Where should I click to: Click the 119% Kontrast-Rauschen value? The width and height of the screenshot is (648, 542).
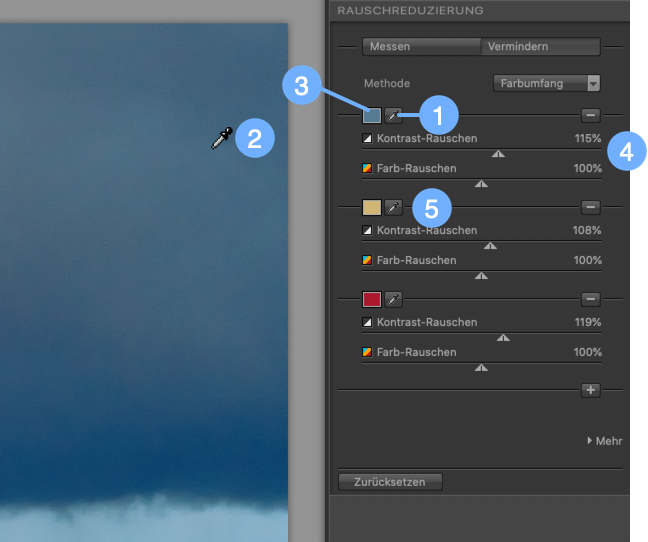click(x=588, y=322)
